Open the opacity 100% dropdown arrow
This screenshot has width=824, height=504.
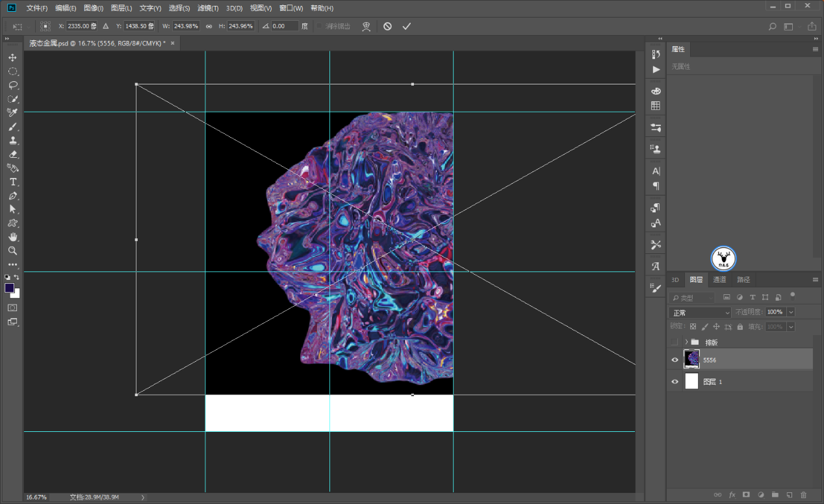pyautogui.click(x=791, y=312)
